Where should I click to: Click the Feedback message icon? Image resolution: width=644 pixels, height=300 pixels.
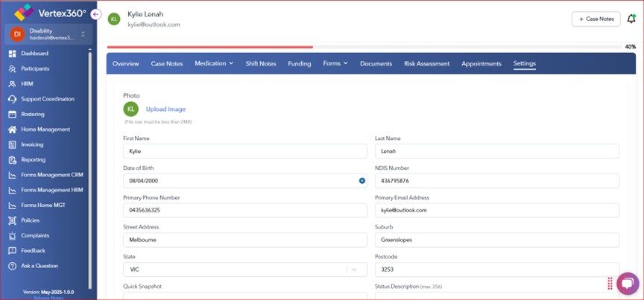point(13,251)
